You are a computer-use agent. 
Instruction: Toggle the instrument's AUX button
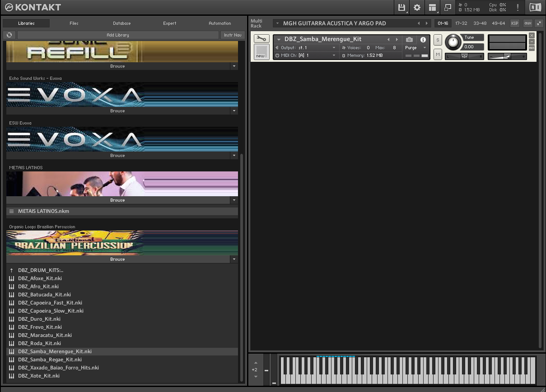point(532,48)
